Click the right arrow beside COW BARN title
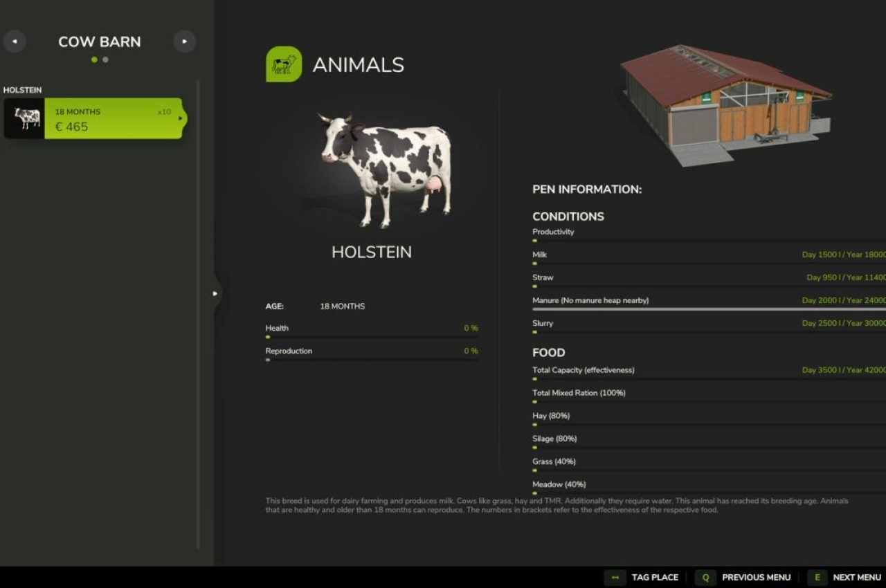The image size is (886, 588). point(184,42)
